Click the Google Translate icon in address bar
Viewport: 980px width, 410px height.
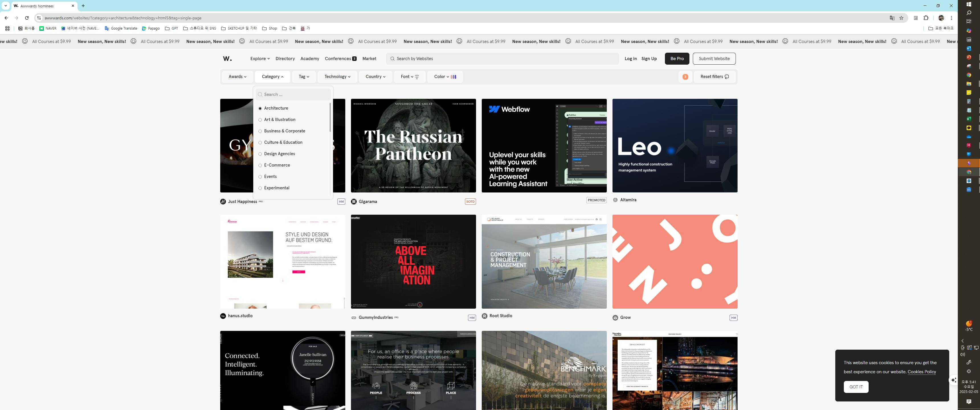[892, 18]
